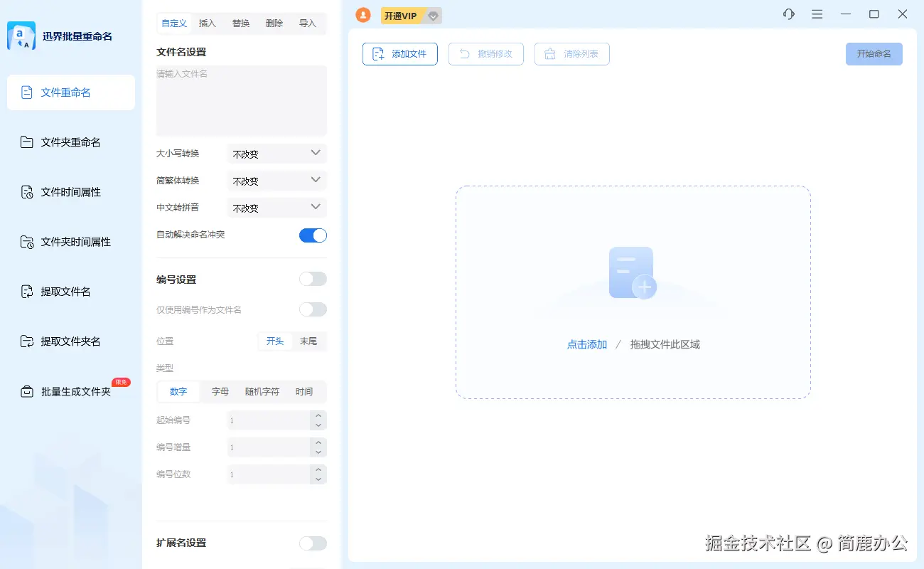
Task: Click the 起始编号 increase stepper arrow
Action: [x=318, y=416]
